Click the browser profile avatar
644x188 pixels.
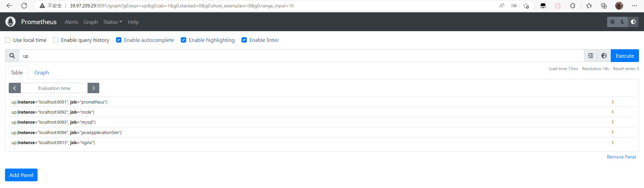pyautogui.click(x=619, y=6)
